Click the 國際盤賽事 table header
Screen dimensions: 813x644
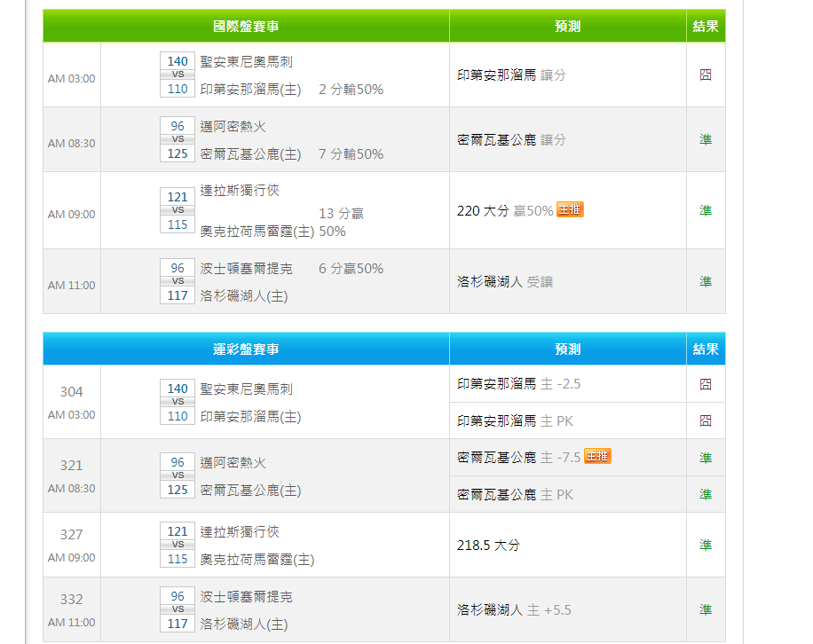[x=246, y=26]
